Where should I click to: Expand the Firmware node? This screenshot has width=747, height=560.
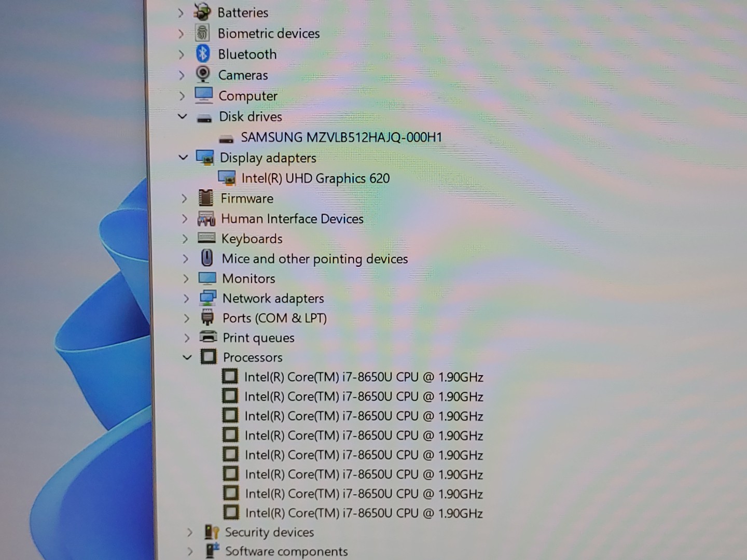pos(184,198)
